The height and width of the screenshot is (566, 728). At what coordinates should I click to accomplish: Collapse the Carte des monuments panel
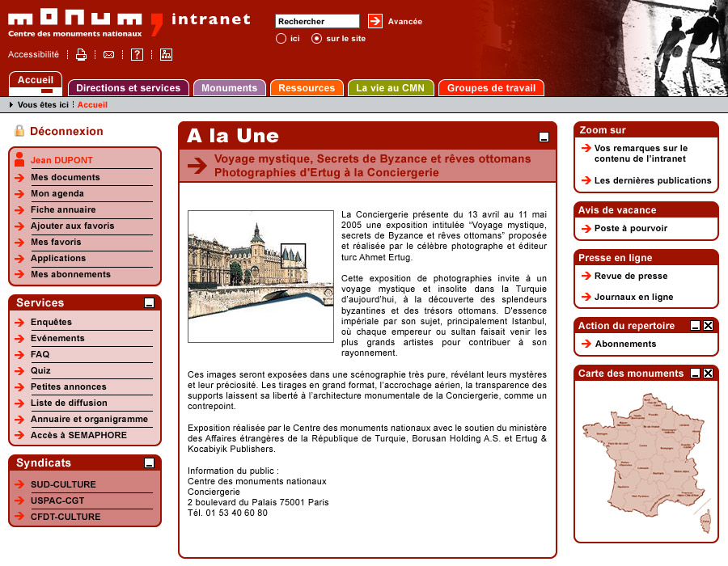coord(695,373)
